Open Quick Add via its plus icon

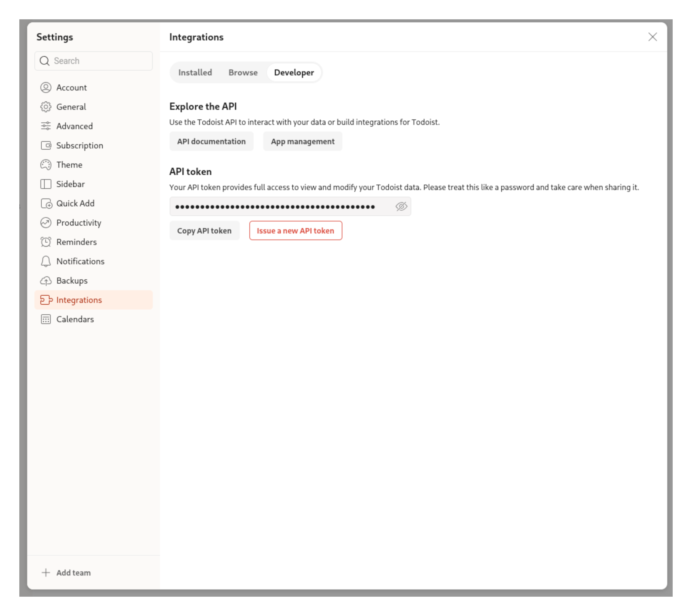46,203
